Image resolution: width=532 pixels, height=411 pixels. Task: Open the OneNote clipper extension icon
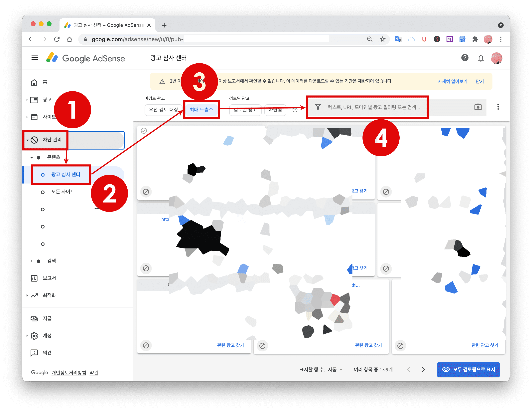click(449, 39)
